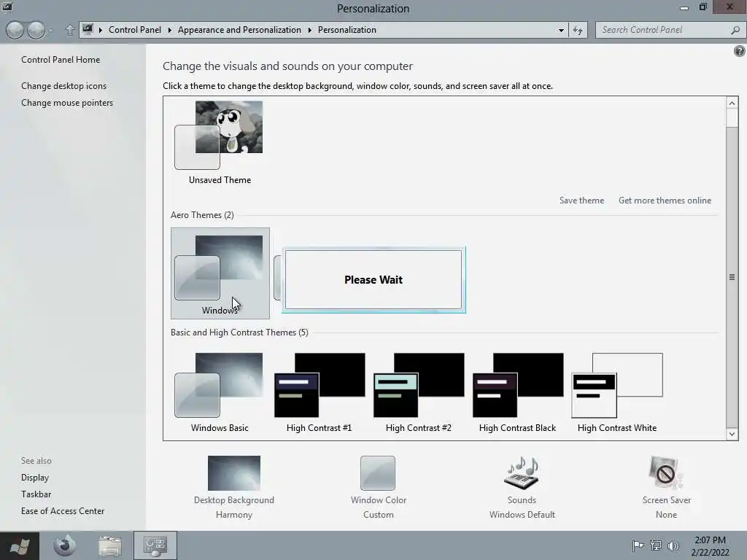Click the volume speaker tray icon
Viewport: 747px width, 560px height.
click(673, 545)
